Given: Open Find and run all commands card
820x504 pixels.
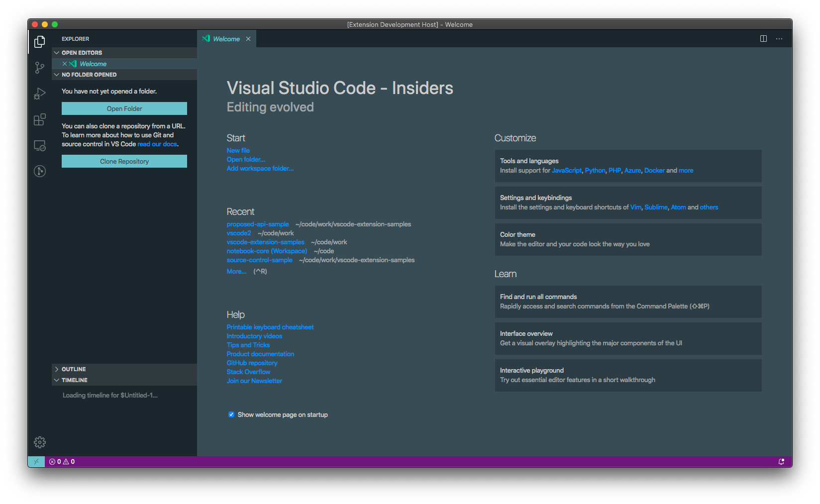Looking at the screenshot, I should [x=628, y=302].
